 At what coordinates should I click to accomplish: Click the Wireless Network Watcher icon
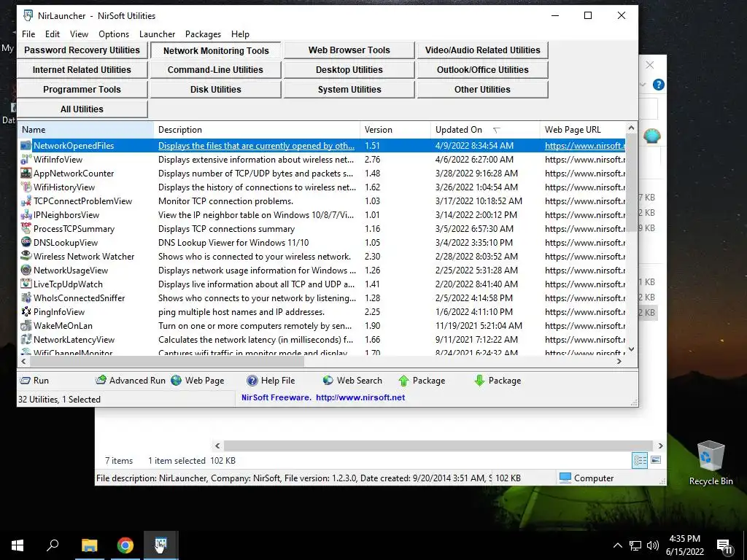[26, 256]
